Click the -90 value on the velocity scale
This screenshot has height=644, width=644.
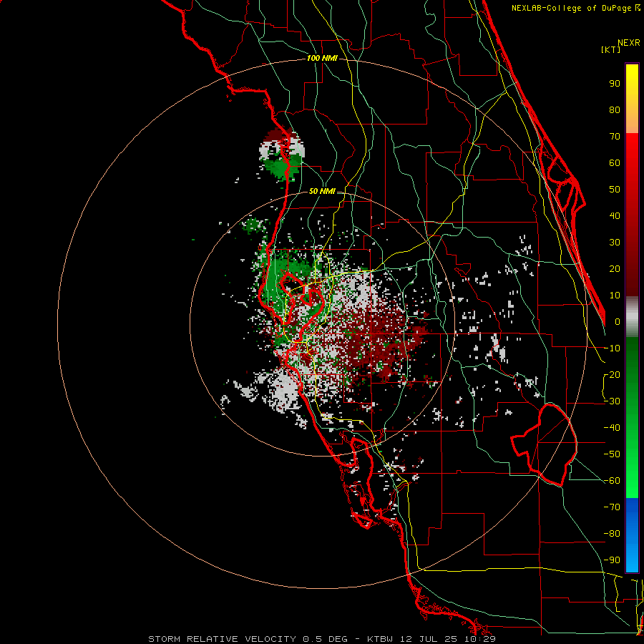[612, 560]
